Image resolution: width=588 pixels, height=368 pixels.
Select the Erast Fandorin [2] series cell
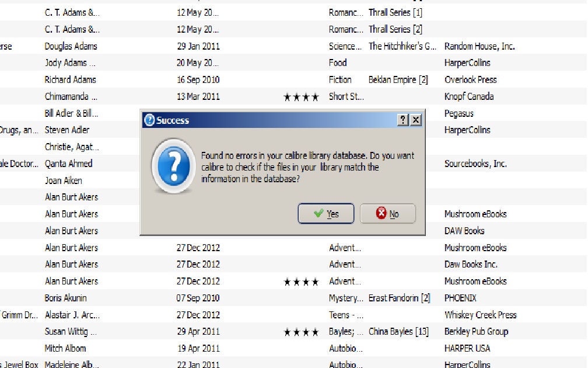[x=399, y=298]
